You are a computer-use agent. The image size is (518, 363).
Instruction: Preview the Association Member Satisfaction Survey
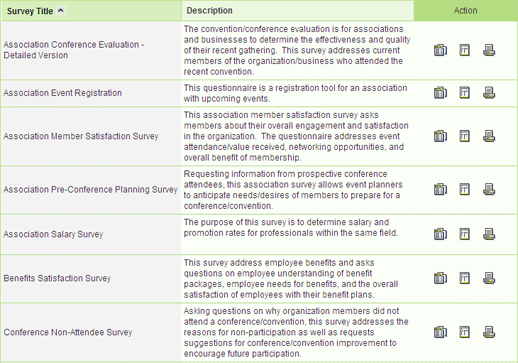coord(464,136)
